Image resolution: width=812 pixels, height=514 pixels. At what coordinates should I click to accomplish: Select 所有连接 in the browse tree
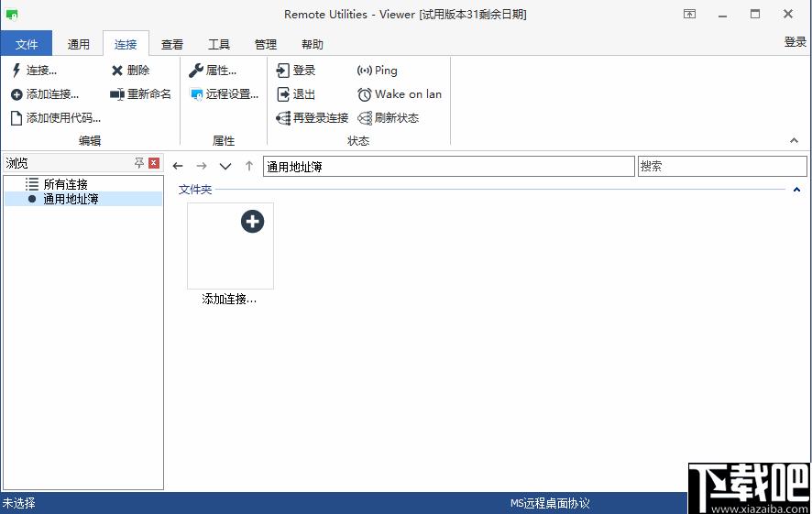65,184
